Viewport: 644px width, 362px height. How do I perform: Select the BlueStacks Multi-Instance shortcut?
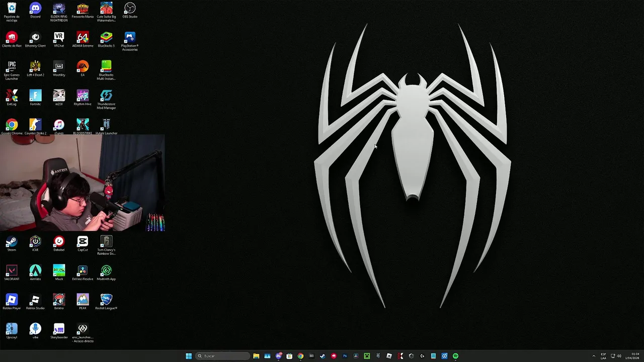(106, 70)
